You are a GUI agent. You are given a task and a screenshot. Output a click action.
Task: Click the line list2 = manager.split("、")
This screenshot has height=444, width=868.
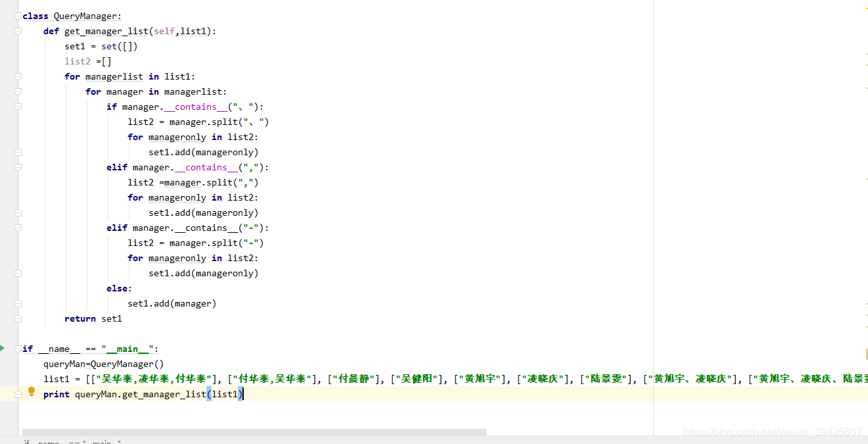(x=198, y=122)
